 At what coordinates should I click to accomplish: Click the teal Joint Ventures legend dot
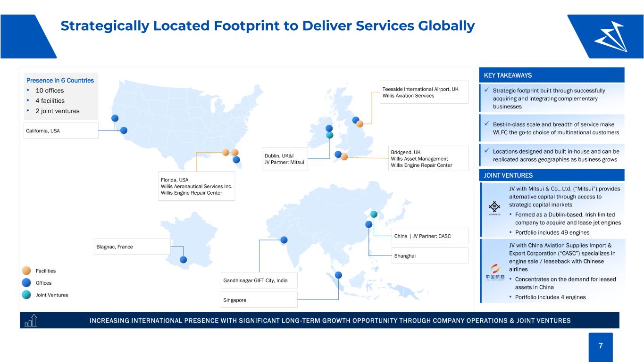point(26,295)
